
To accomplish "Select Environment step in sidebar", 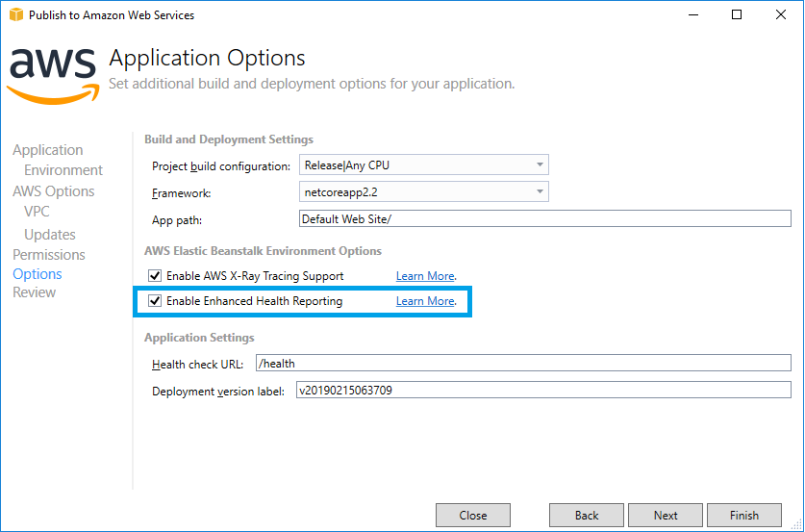I will click(x=63, y=170).
